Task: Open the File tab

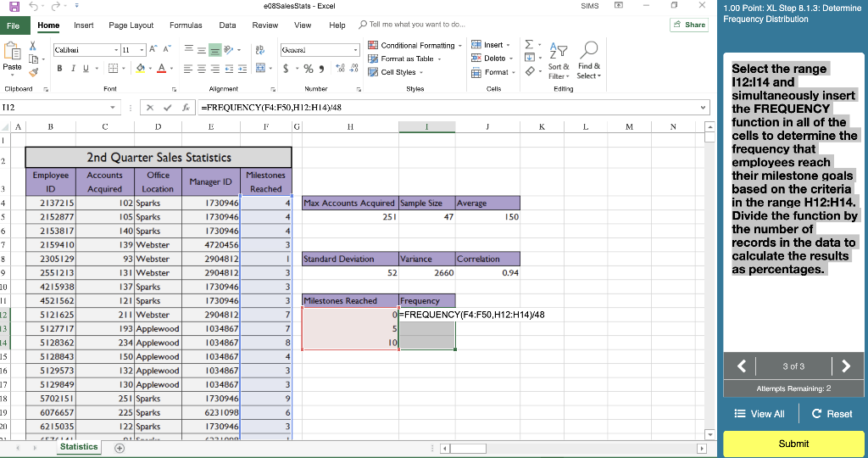Action: point(14,25)
